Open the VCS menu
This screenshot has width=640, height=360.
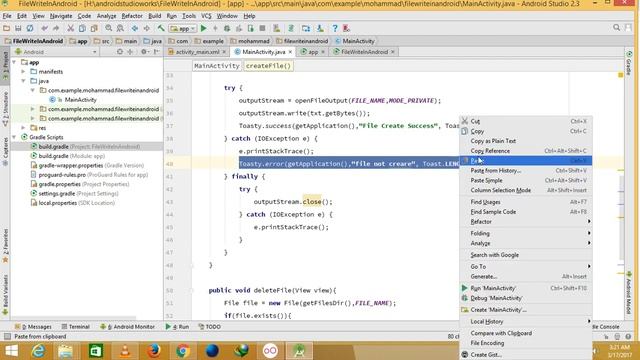[206, 16]
